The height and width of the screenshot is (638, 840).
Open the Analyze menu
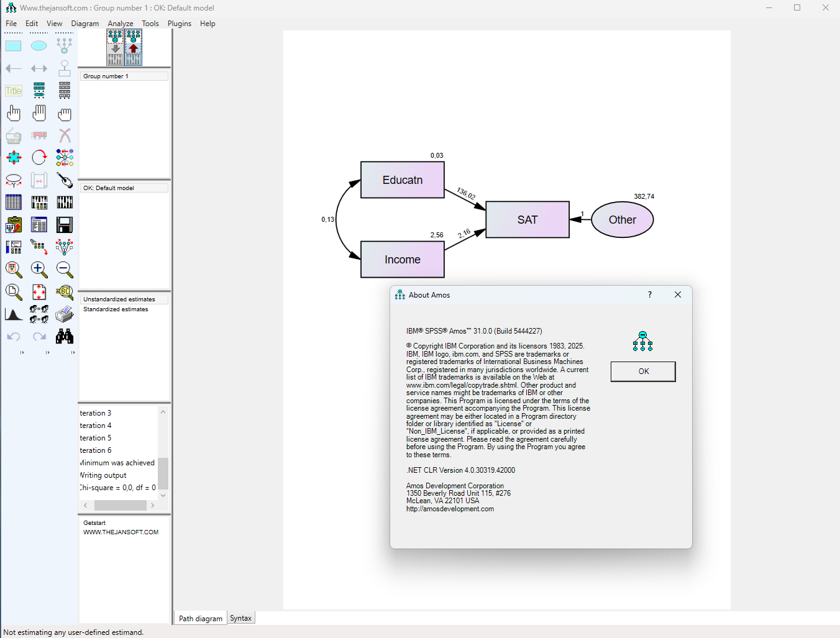click(x=121, y=24)
